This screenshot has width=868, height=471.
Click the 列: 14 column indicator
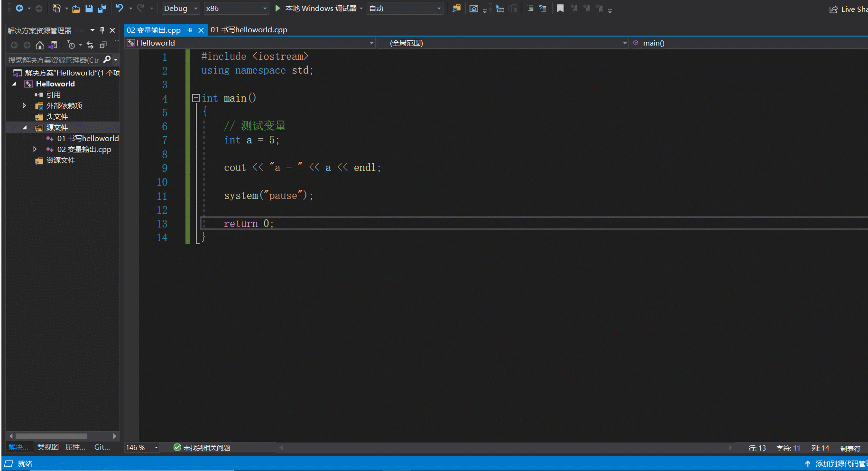click(x=820, y=448)
